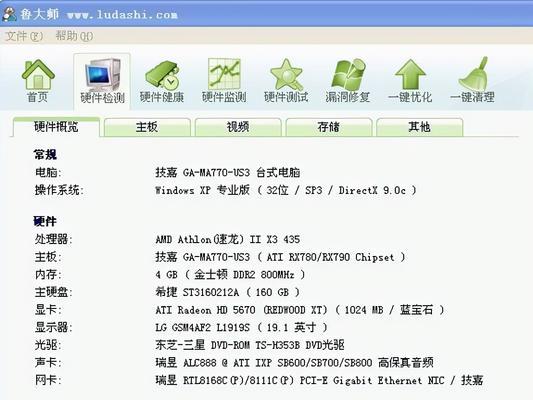Image resolution: width=533 pixels, height=400 pixels.
Task: Open the 漏洞修复 vulnerability repair icon
Action: click(348, 81)
